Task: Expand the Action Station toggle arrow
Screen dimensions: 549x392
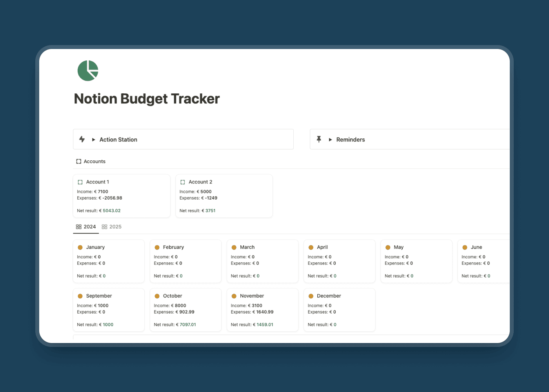Action: tap(94, 140)
